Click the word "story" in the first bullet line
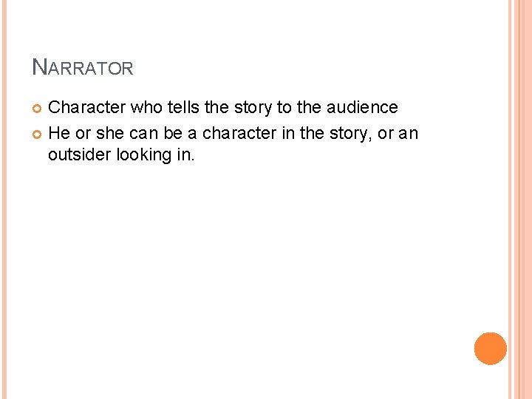This screenshot has width=532, height=399. 253,107
